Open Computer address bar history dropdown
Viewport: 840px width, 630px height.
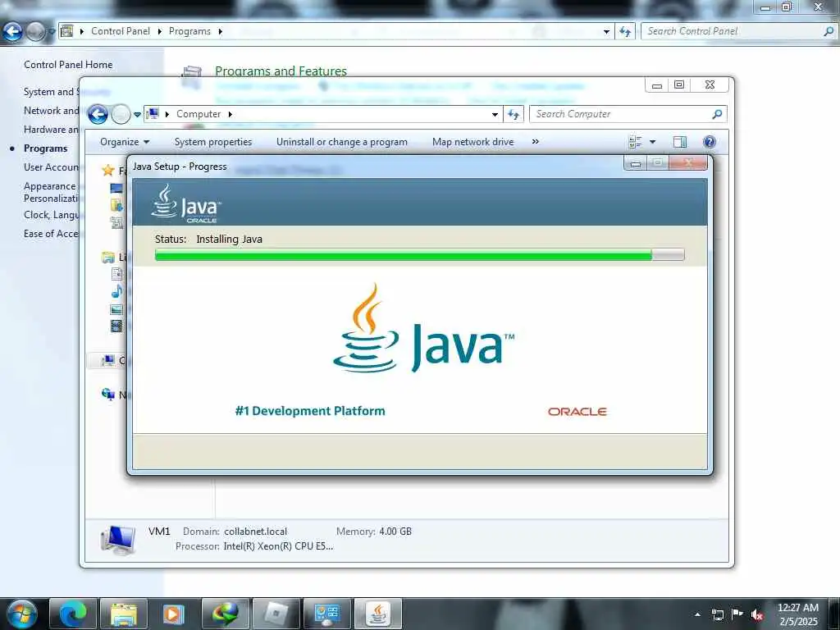coord(495,114)
